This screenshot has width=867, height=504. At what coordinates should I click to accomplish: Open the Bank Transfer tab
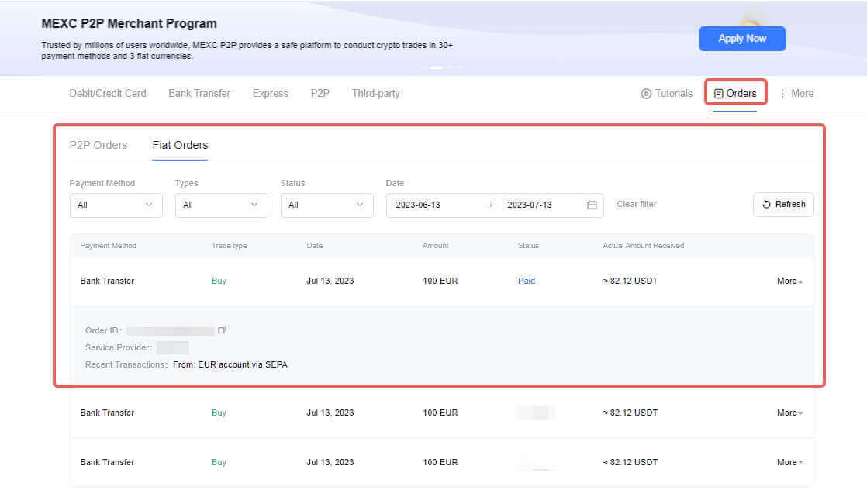point(199,93)
